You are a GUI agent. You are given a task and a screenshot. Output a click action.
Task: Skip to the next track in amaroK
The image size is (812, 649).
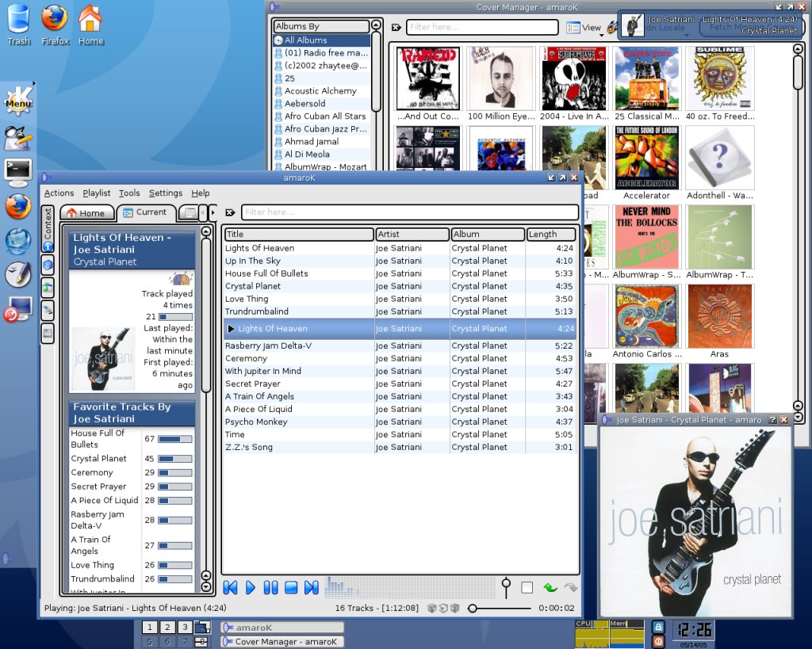[x=311, y=587]
